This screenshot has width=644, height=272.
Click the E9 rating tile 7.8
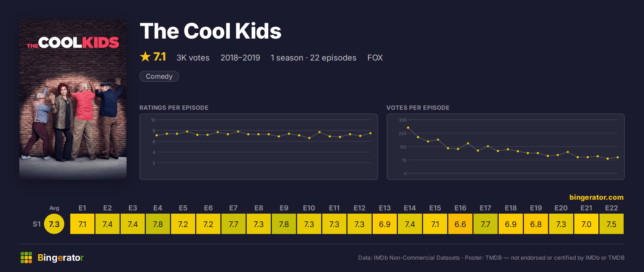point(284,224)
